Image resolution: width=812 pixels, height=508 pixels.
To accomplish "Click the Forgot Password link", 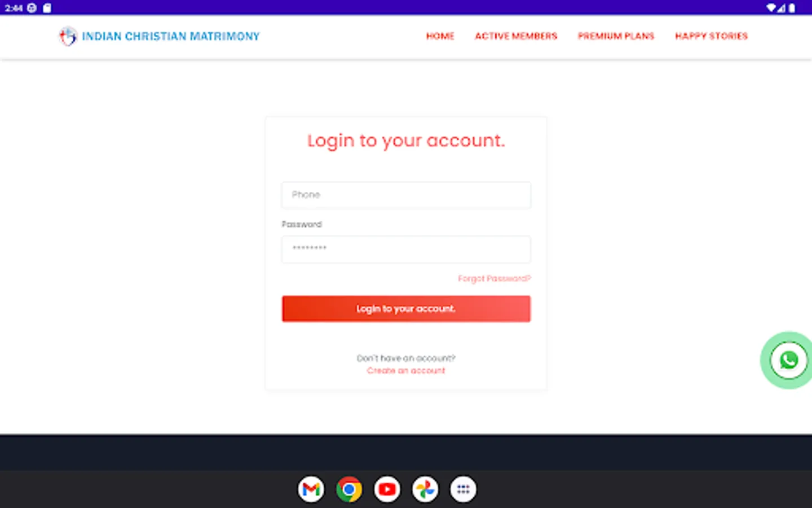I will coord(495,278).
